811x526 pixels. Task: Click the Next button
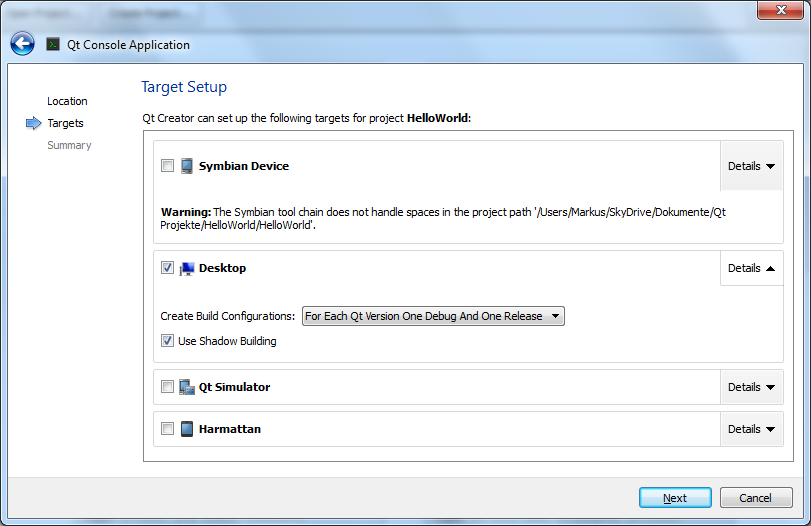coord(675,498)
